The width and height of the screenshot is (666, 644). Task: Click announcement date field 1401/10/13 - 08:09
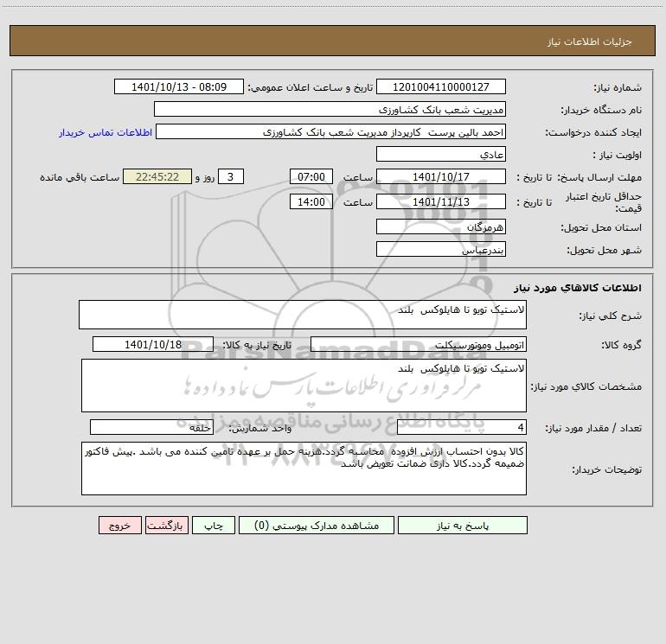pos(179,86)
